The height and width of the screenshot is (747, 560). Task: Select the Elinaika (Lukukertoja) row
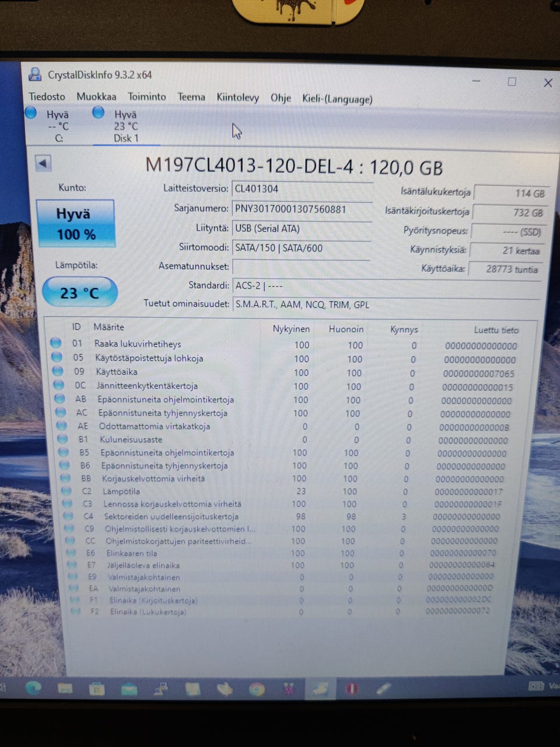[281, 612]
